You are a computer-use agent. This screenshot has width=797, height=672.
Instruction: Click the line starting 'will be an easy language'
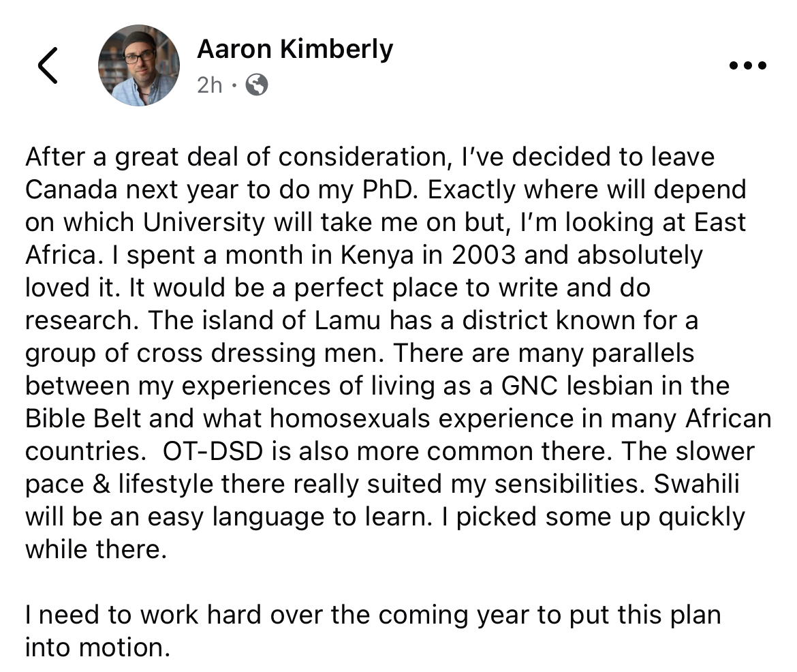pos(386,517)
